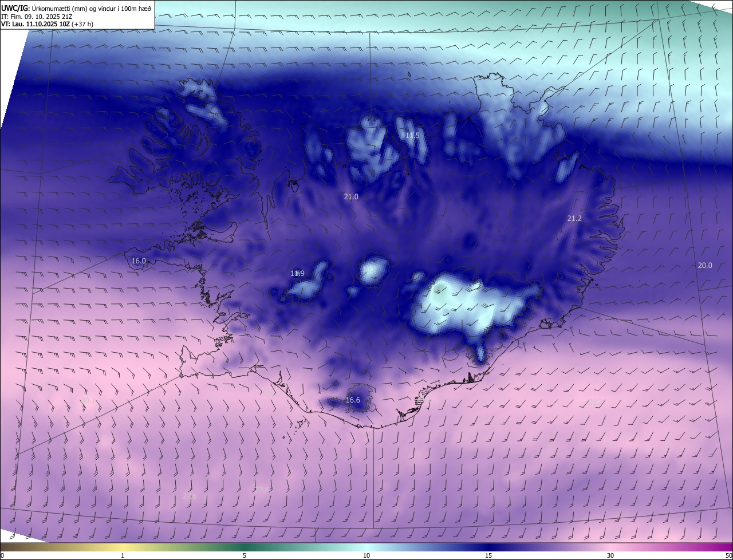The width and height of the screenshot is (733, 560).
Task: Select the 16.6 value label on the map
Action: tap(353, 400)
